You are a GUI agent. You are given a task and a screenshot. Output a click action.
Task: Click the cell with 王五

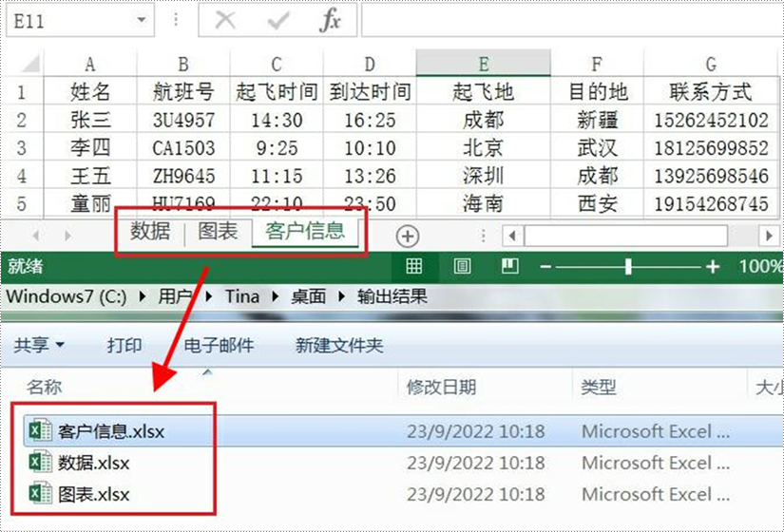tap(90, 176)
